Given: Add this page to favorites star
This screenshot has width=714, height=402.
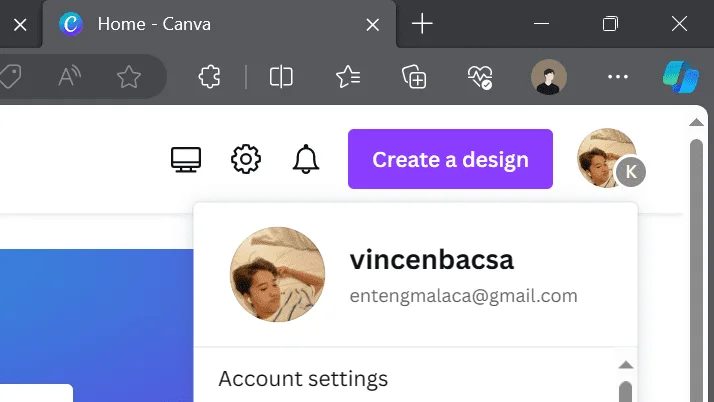Looking at the screenshot, I should (x=129, y=76).
